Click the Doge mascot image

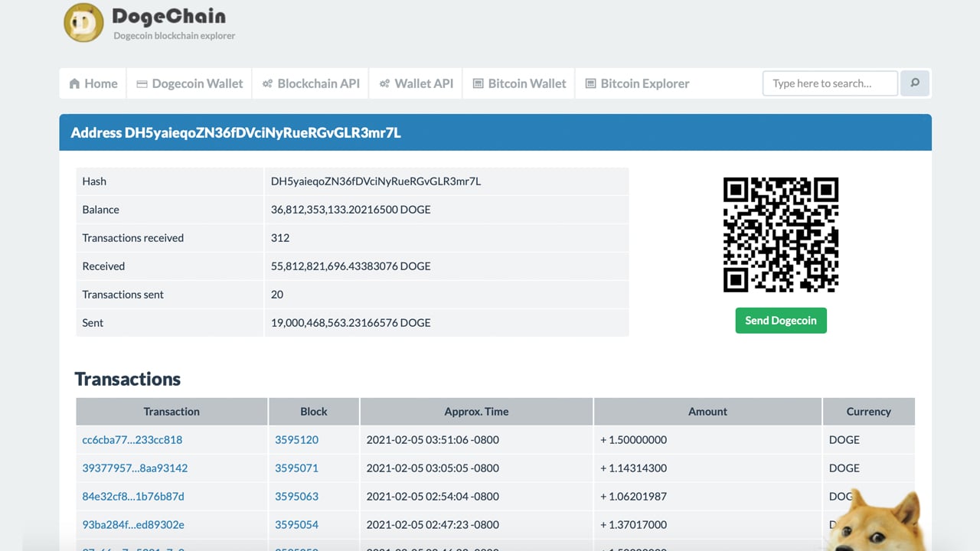878,520
